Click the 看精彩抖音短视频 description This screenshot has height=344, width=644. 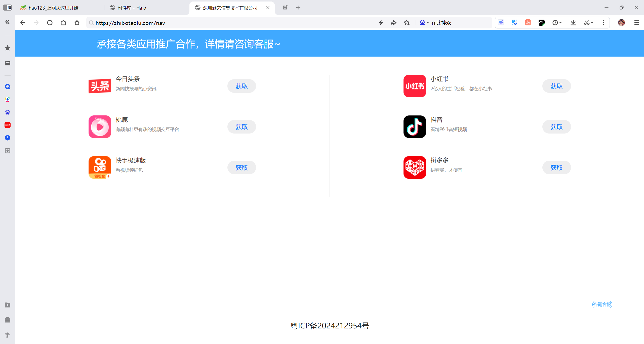[449, 130]
